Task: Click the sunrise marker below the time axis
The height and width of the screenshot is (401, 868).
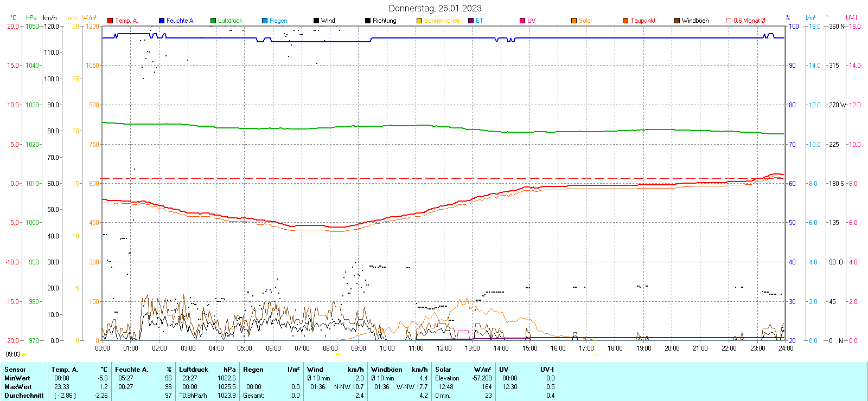Action: coord(337,354)
